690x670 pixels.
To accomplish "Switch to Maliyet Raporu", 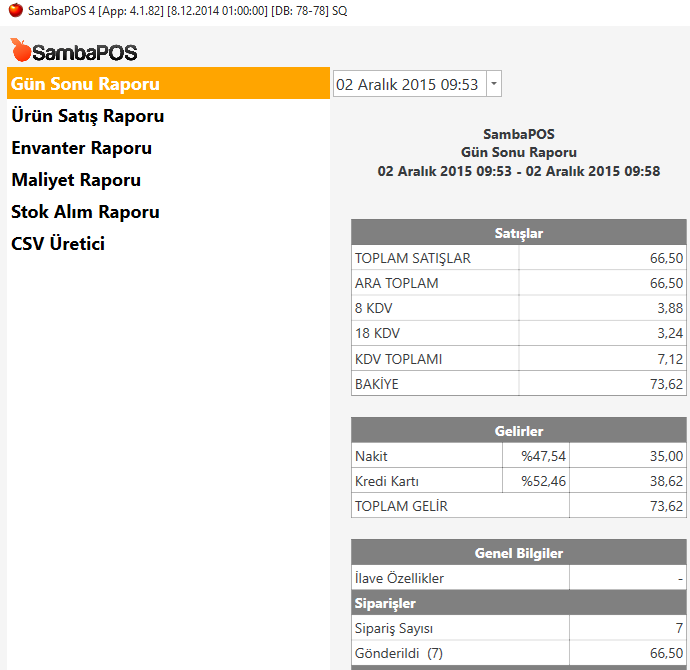I will tap(76, 180).
